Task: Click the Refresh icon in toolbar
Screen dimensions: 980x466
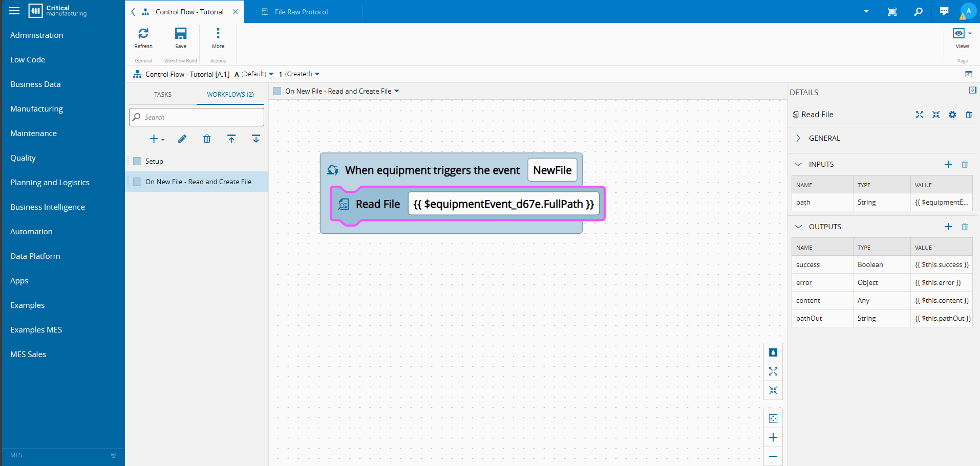Action: tap(143, 34)
